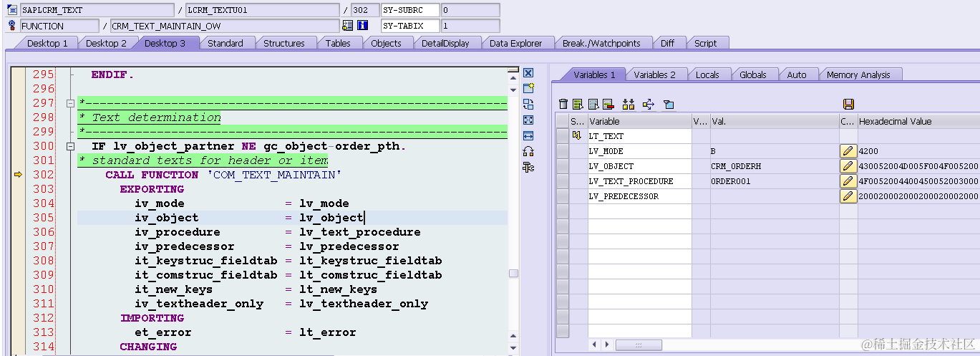Click the append row icon in variables toolbar
980x356 pixels.
593,105
